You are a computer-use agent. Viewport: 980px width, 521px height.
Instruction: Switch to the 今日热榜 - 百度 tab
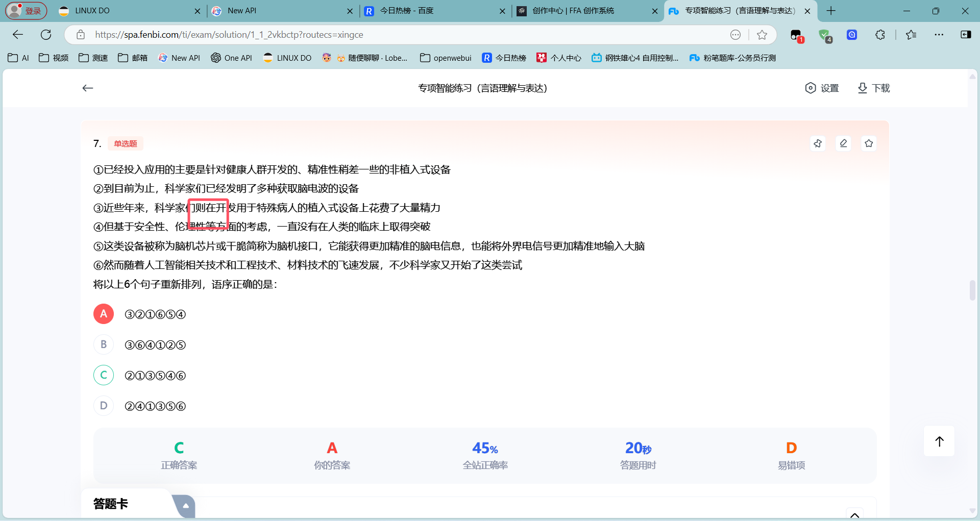[435, 11]
